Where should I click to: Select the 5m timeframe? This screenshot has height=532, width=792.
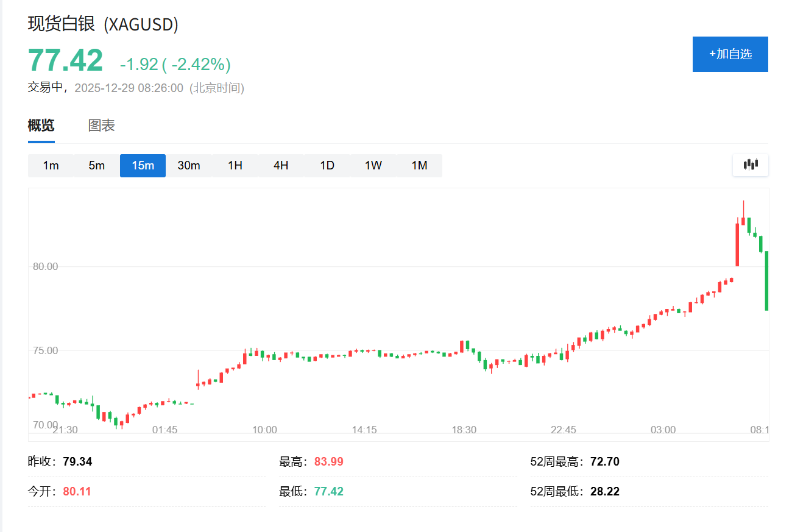pos(96,165)
